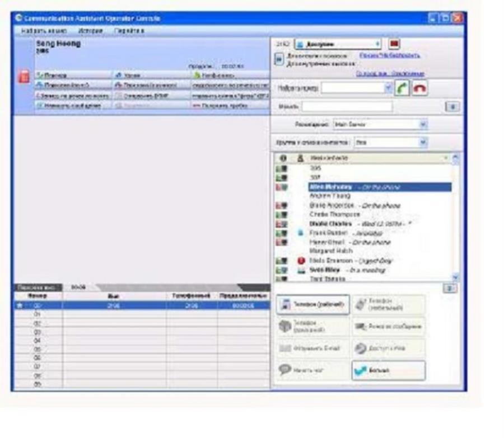Click the red record icon next to status dropdown
The width and height of the screenshot is (504, 438).
click(x=394, y=44)
